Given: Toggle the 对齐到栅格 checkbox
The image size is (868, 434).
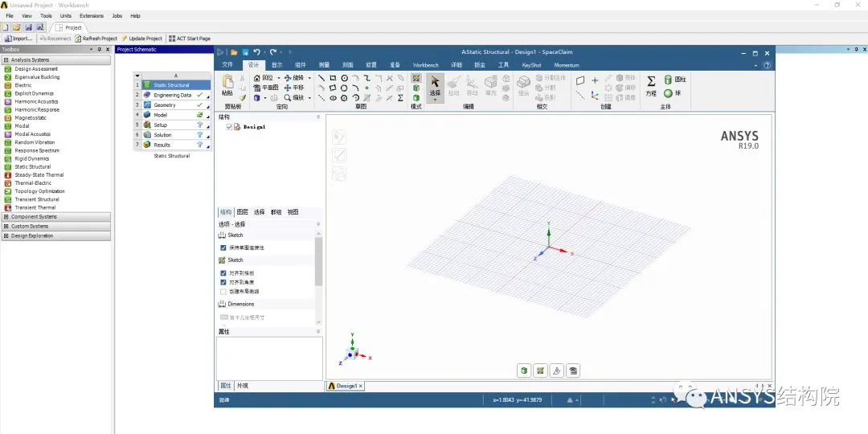Looking at the screenshot, I should point(223,273).
